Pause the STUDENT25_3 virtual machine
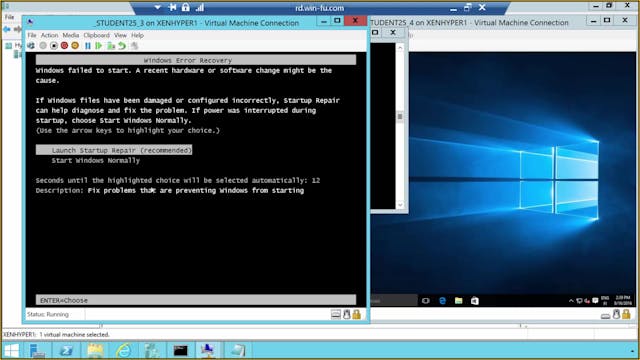Image resolution: width=640 pixels, height=360 pixels. [88, 46]
